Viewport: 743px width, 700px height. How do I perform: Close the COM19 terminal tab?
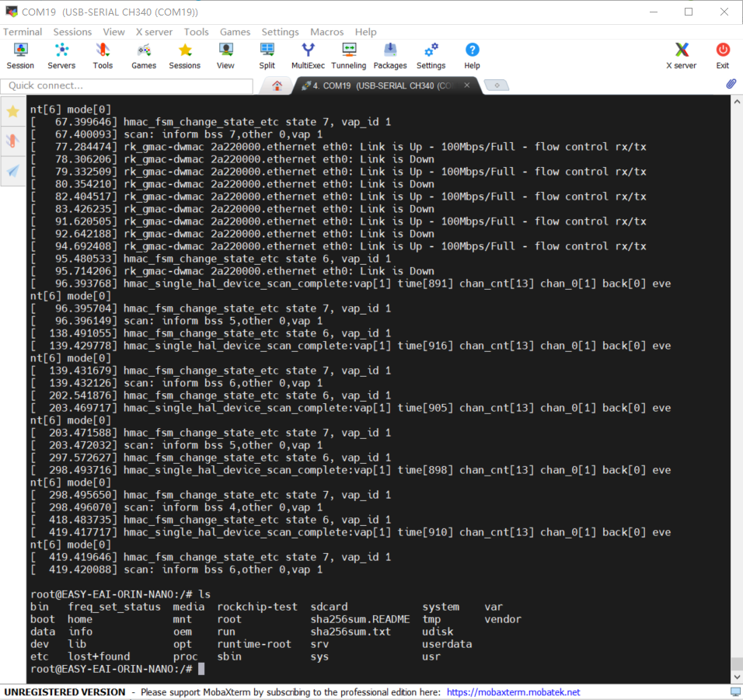[467, 85]
